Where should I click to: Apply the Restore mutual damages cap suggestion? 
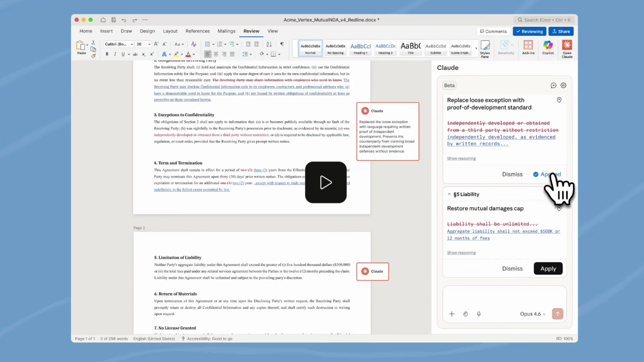click(548, 269)
